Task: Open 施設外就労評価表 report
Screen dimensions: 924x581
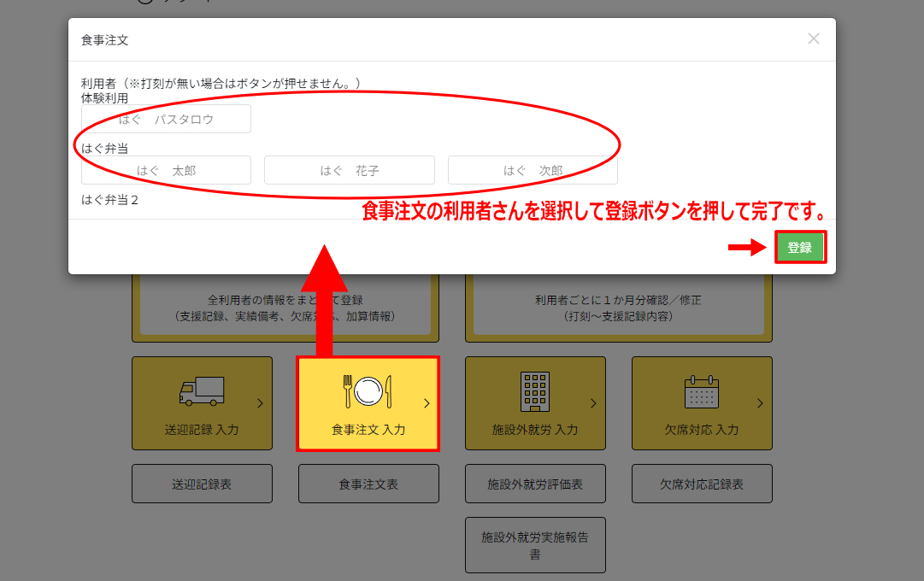Action: click(534, 484)
